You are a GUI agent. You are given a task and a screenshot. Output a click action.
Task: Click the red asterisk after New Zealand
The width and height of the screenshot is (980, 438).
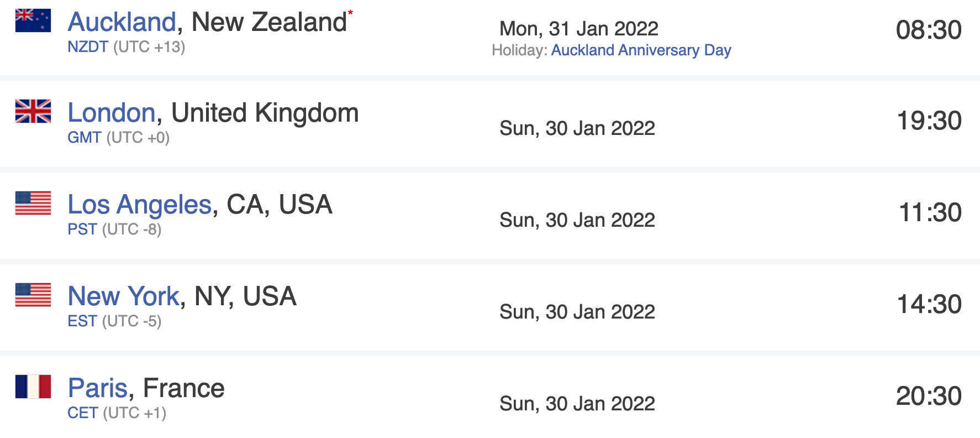(350, 13)
